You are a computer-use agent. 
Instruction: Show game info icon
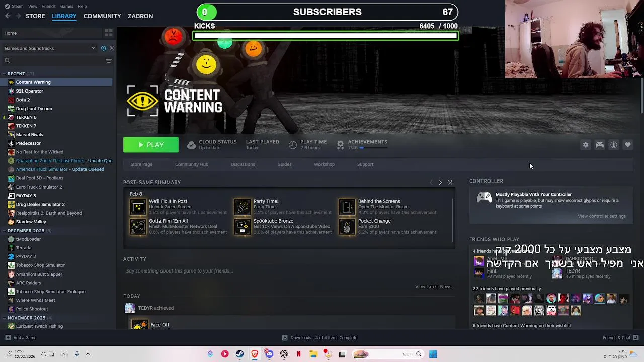614,145
